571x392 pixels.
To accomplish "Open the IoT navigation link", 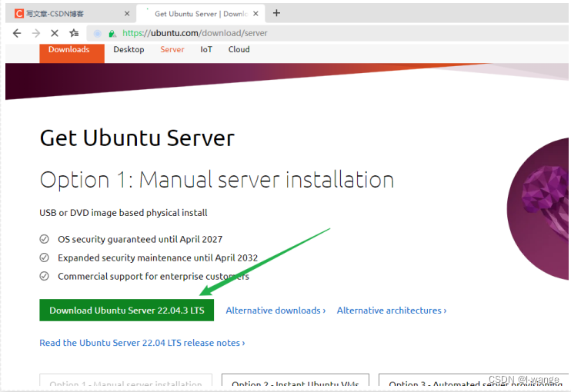I will pos(206,49).
